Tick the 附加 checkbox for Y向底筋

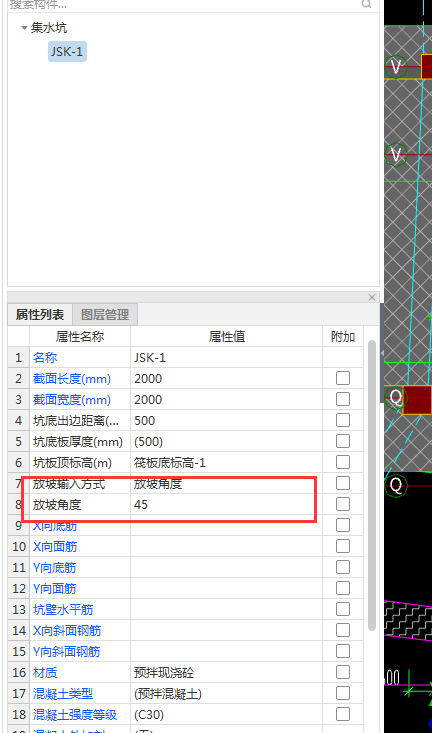(343, 568)
